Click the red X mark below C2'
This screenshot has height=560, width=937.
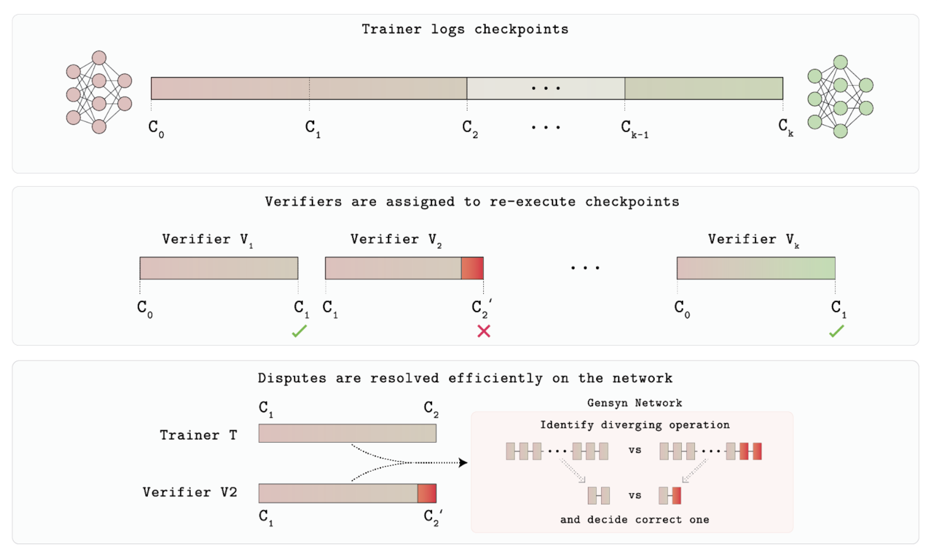(x=484, y=331)
